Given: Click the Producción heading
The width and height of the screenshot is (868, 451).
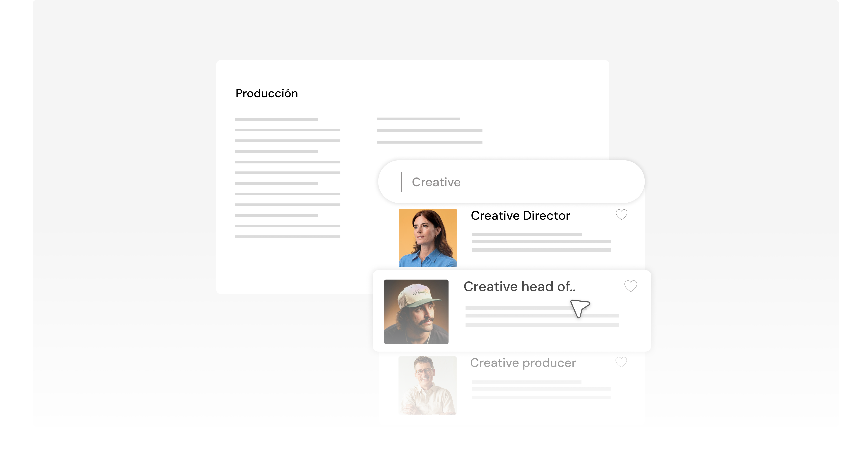Looking at the screenshot, I should [x=267, y=93].
